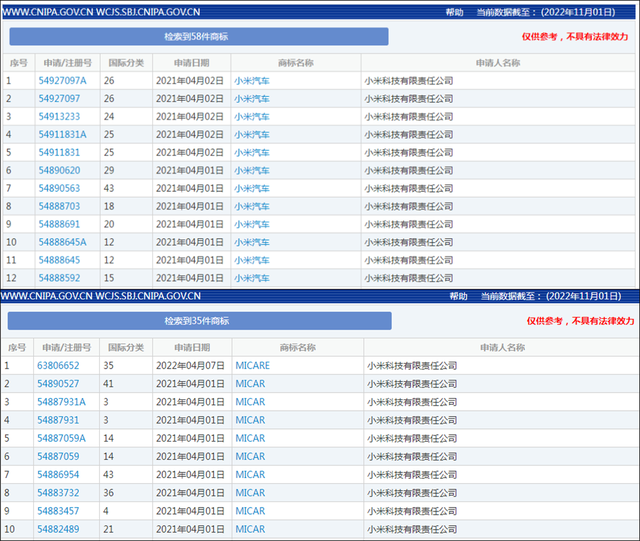Open 小米汽车 trademark in row 54927097A
The height and width of the screenshot is (541, 640).
click(252, 81)
